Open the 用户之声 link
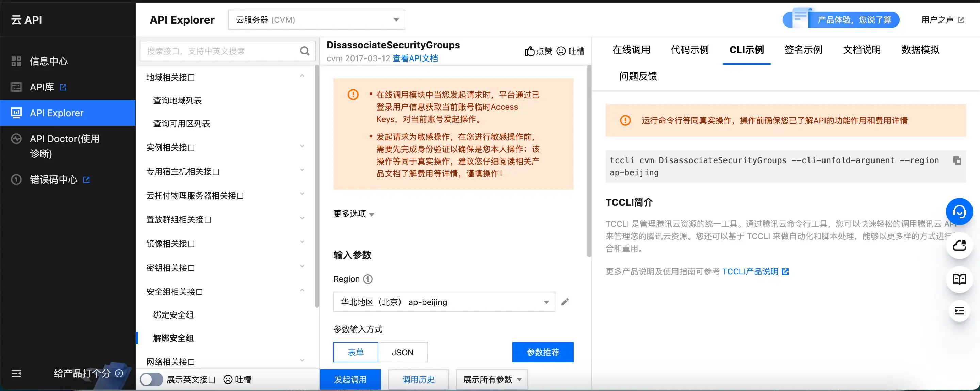 coord(937,20)
